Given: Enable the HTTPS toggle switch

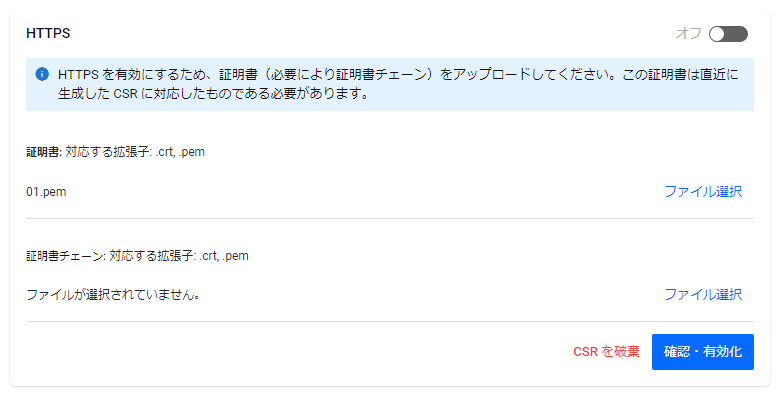Looking at the screenshot, I should (x=728, y=34).
